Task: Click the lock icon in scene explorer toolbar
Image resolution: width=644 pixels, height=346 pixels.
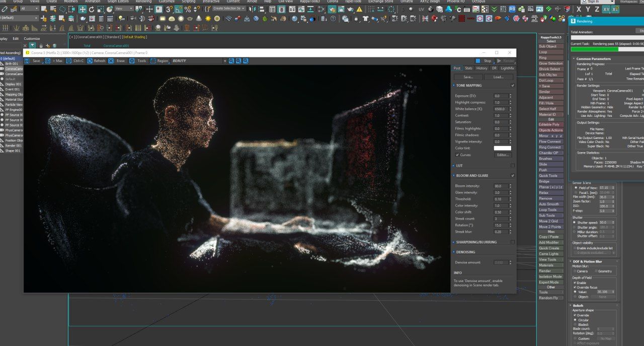Action: coord(41,46)
